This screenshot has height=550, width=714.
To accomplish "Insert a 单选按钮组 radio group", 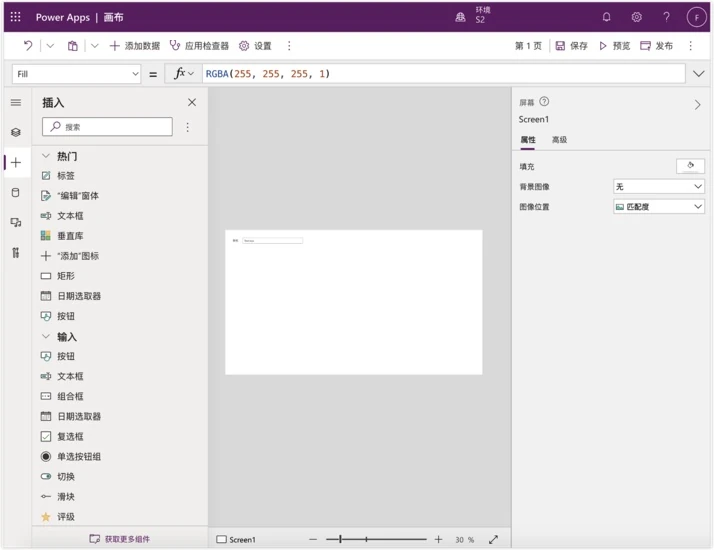I will 71,457.
